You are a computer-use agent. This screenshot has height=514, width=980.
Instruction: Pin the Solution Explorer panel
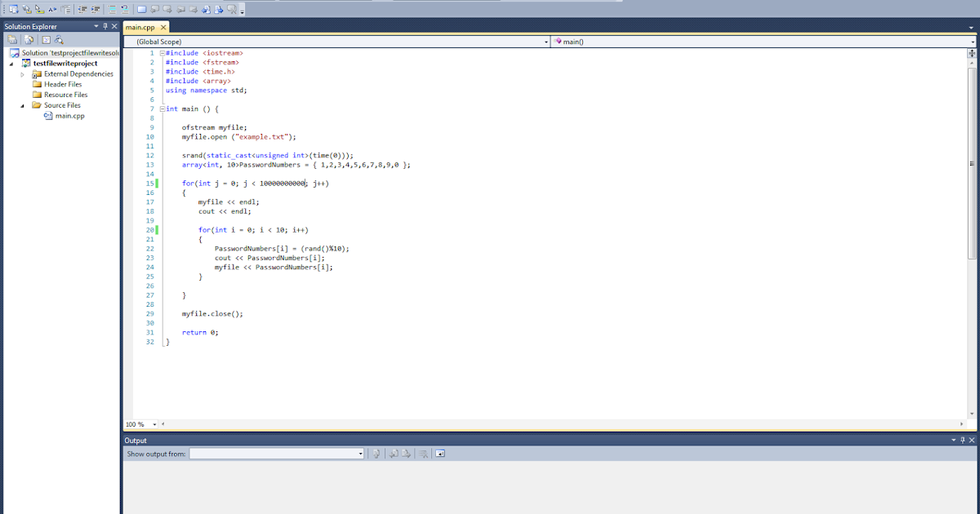105,26
